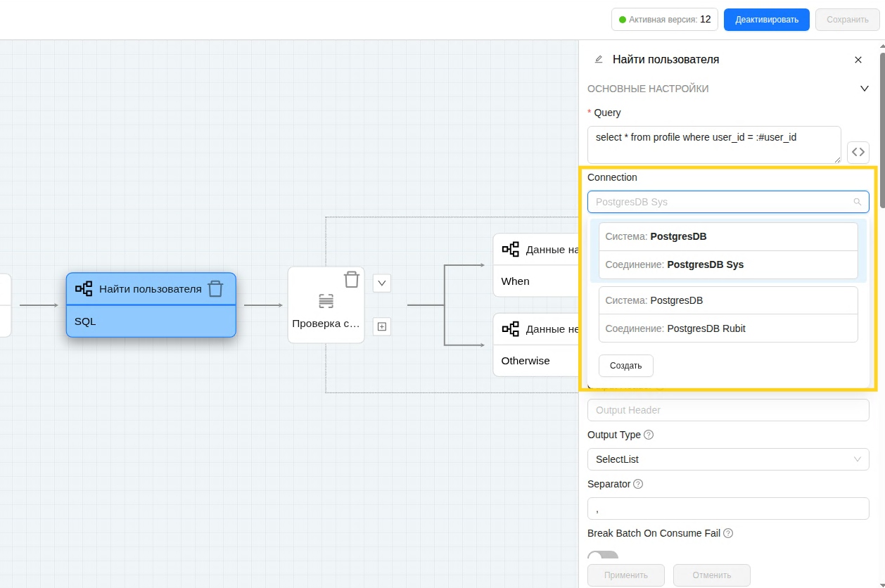Screen dimensions: 885x588
Task: Click the pencil edit icon beside panel title
Action: point(599,60)
